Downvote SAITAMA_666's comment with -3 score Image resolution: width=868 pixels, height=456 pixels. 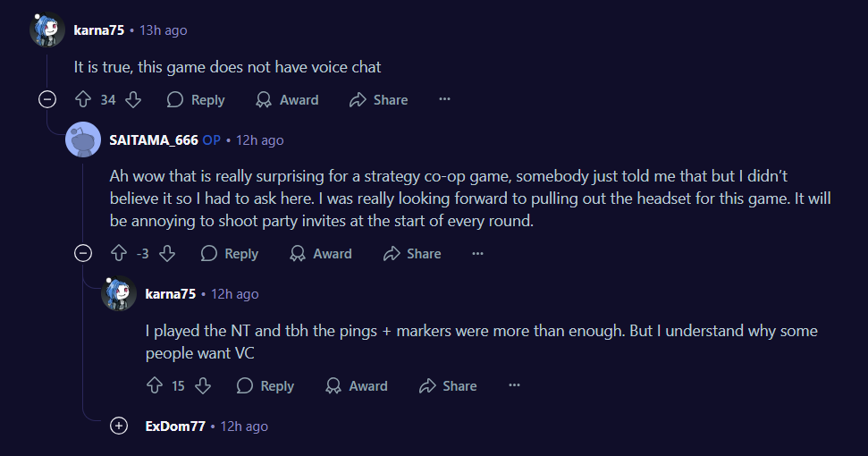pos(166,254)
